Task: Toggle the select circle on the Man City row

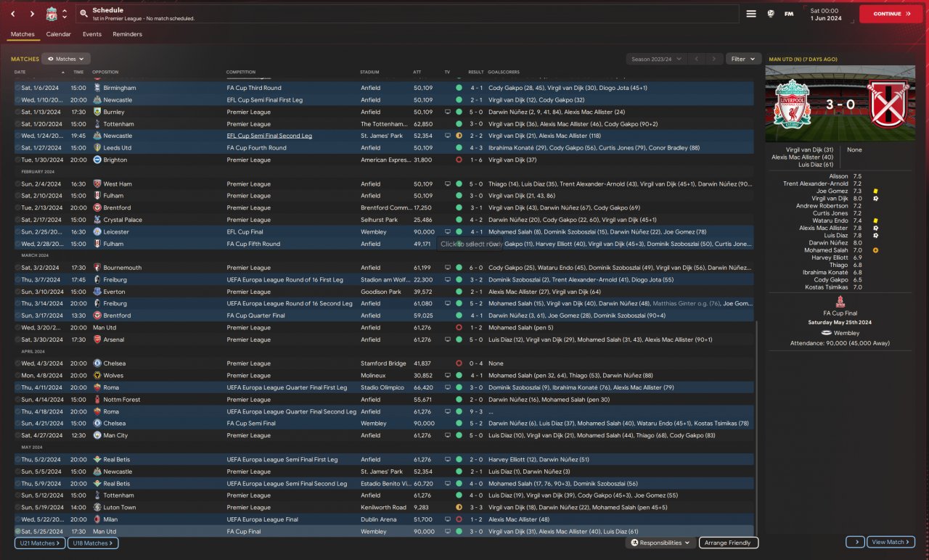Action: click(x=18, y=435)
